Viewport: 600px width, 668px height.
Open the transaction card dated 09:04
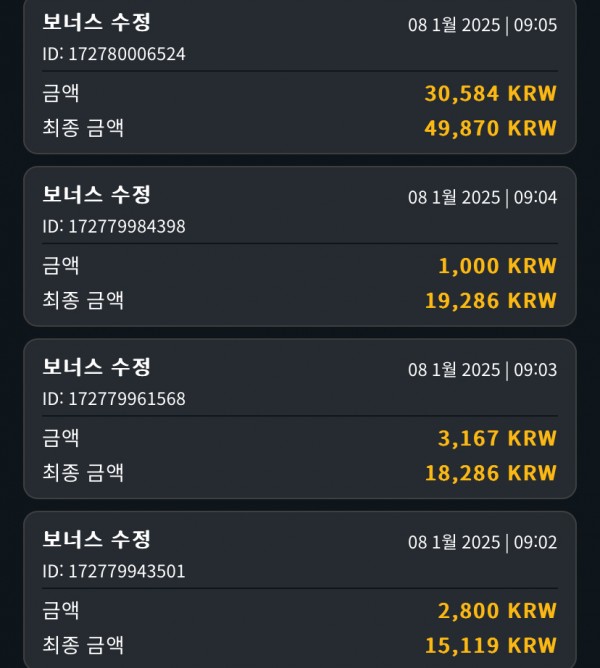300,246
